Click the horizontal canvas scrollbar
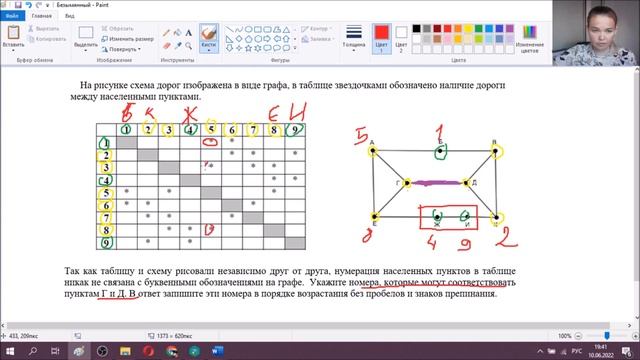 308,325
